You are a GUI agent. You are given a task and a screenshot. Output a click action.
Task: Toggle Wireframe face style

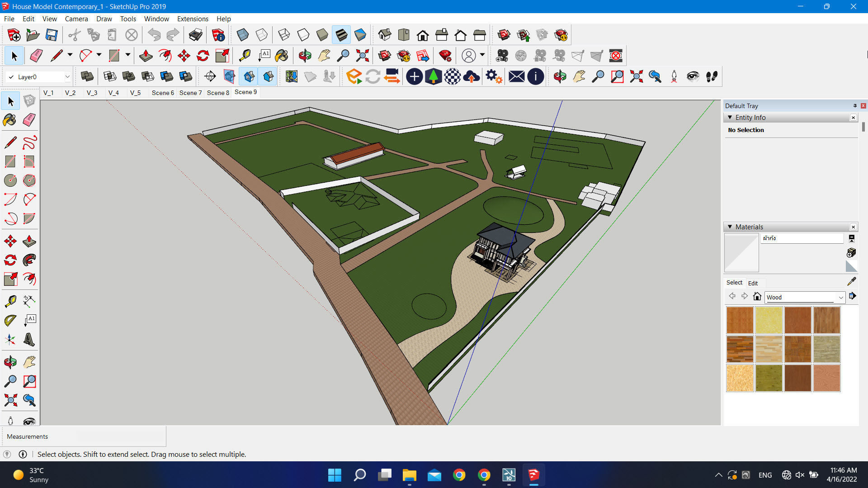click(284, 35)
